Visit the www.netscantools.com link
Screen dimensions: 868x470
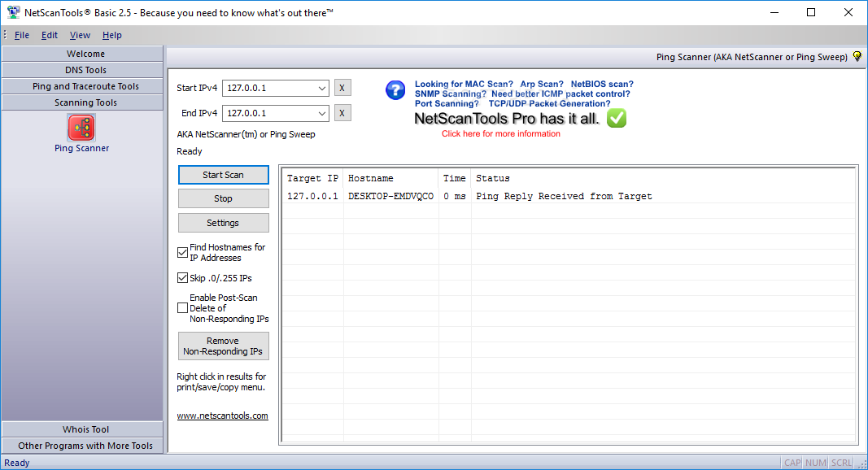click(x=222, y=416)
